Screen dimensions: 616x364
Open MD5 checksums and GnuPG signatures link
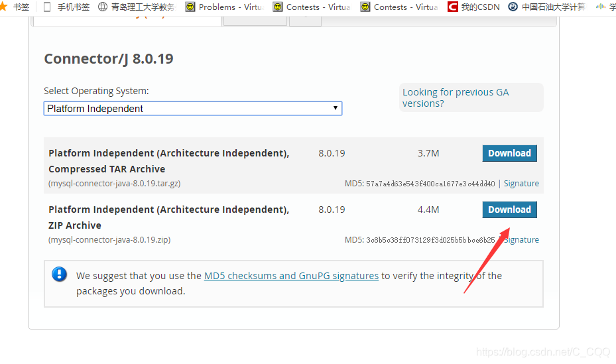coord(291,276)
